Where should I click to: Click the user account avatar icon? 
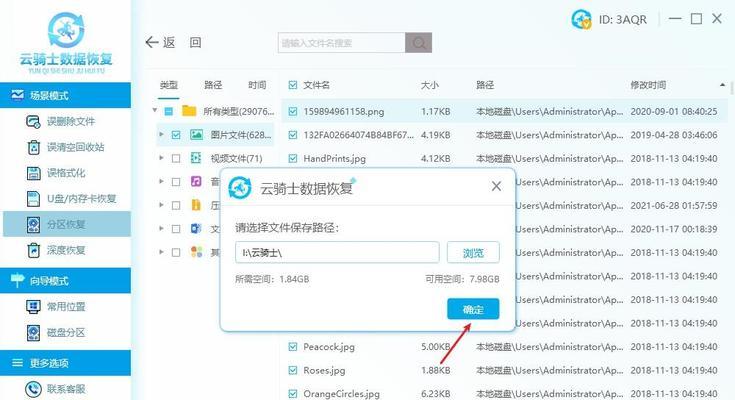(581, 19)
